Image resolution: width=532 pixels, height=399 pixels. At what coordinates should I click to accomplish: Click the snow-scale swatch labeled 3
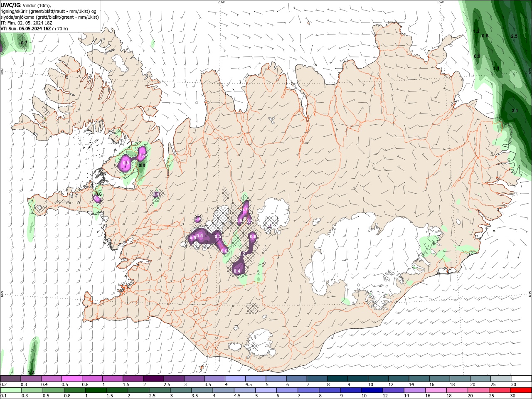point(194,379)
